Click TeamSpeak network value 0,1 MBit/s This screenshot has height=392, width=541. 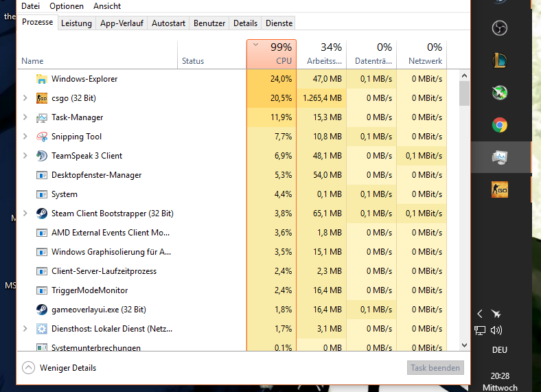coord(424,156)
